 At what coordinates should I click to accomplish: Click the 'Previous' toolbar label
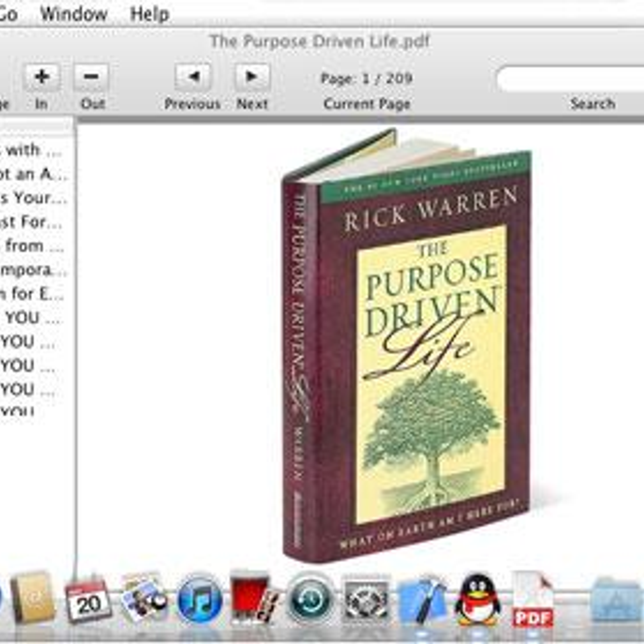point(192,104)
